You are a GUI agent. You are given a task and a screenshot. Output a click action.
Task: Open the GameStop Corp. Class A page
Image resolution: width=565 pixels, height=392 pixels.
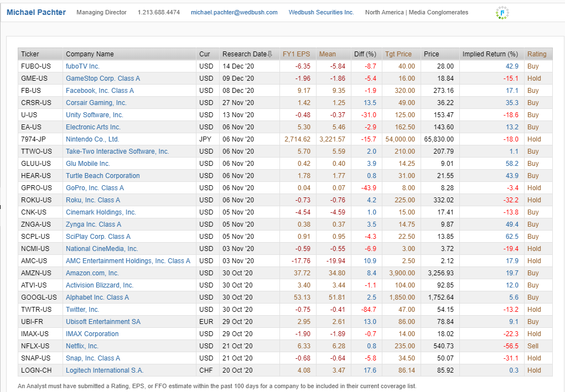point(105,78)
